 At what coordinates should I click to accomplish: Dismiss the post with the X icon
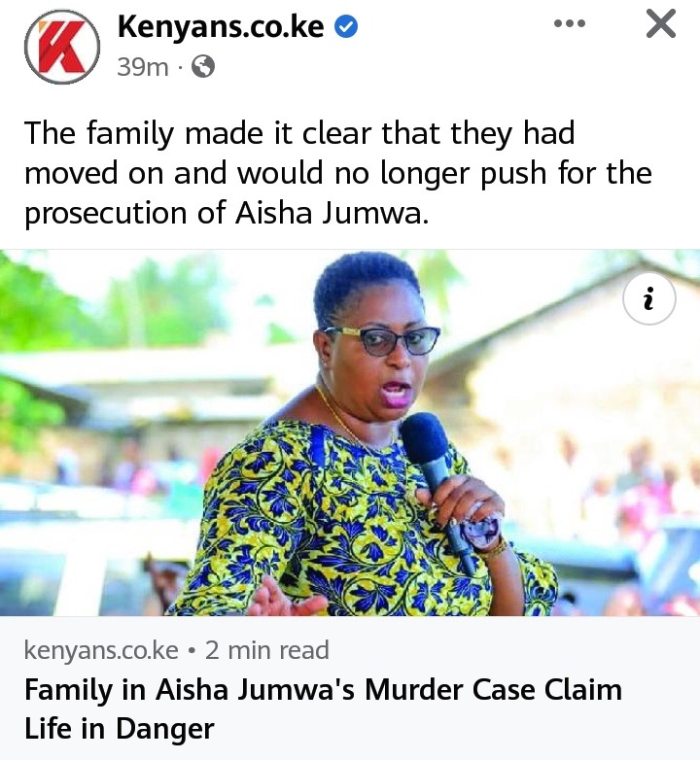(x=661, y=23)
